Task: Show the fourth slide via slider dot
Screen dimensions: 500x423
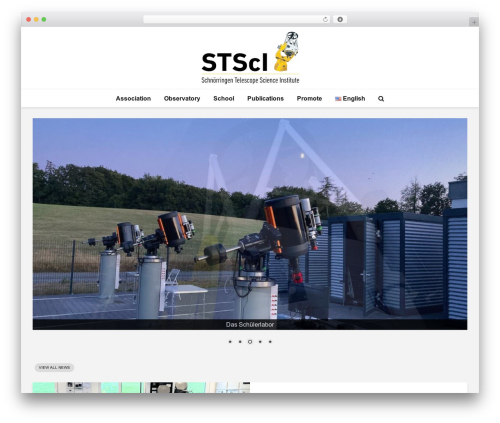Action: (x=260, y=342)
